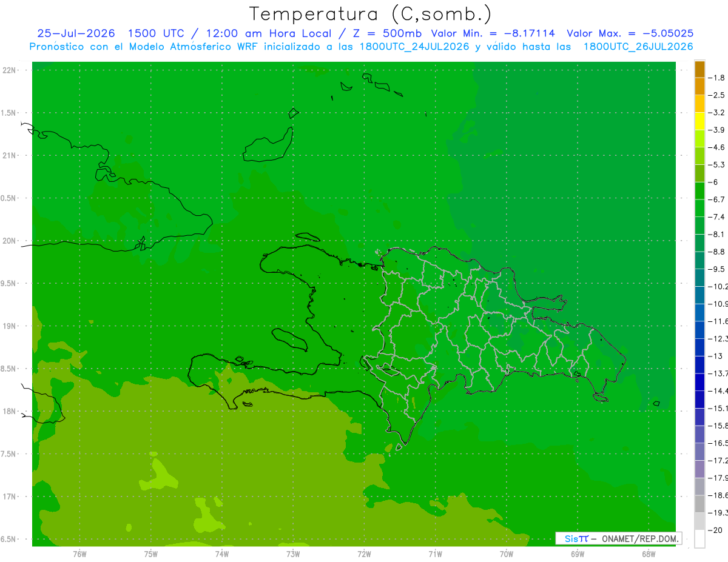Click the 73W longitude label

point(293,554)
